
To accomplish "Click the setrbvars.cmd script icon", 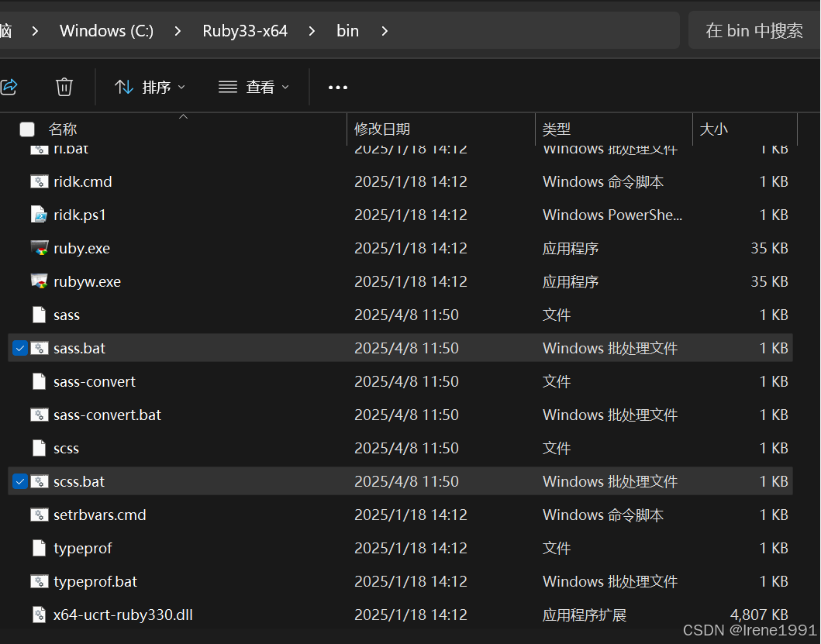I will pos(40,515).
